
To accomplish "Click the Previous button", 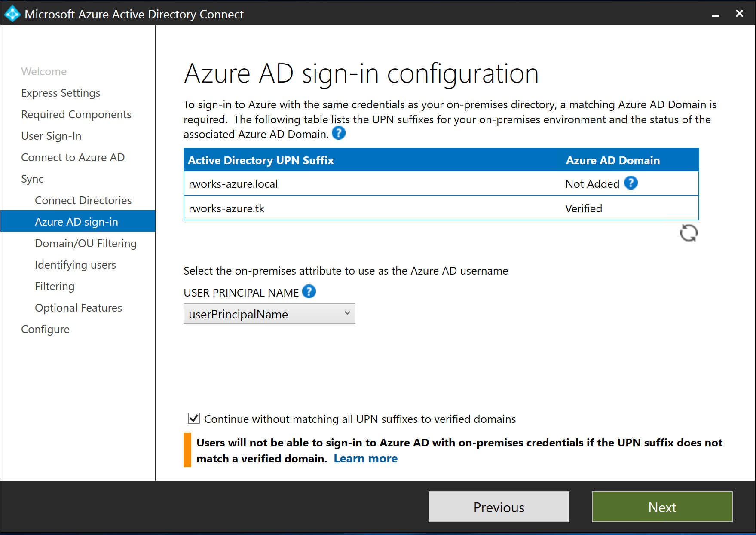I will 499,507.
